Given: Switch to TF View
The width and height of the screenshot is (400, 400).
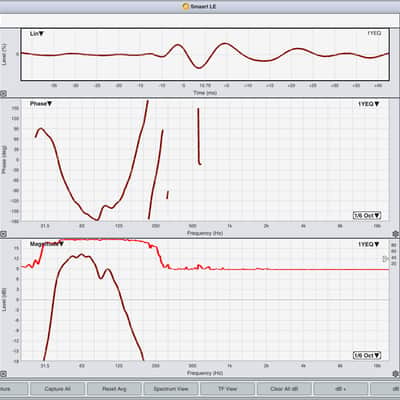Looking at the screenshot, I should (x=227, y=389).
